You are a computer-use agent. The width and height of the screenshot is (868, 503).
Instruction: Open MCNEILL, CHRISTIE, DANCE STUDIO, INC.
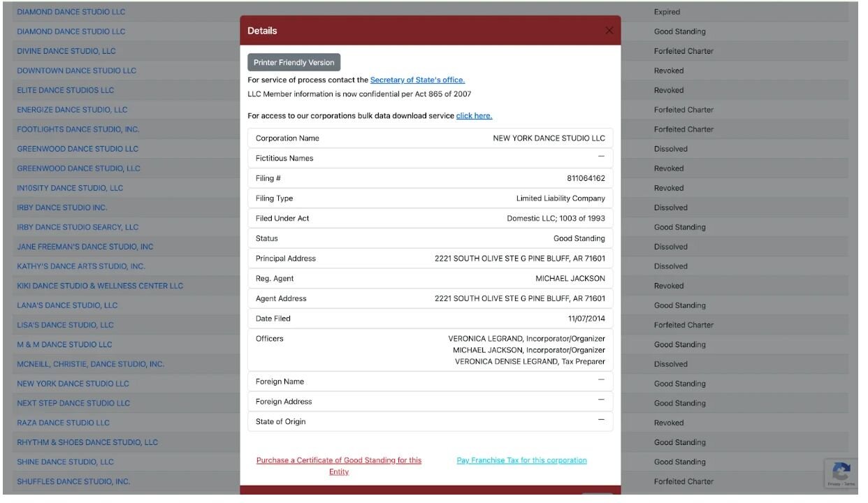click(91, 364)
